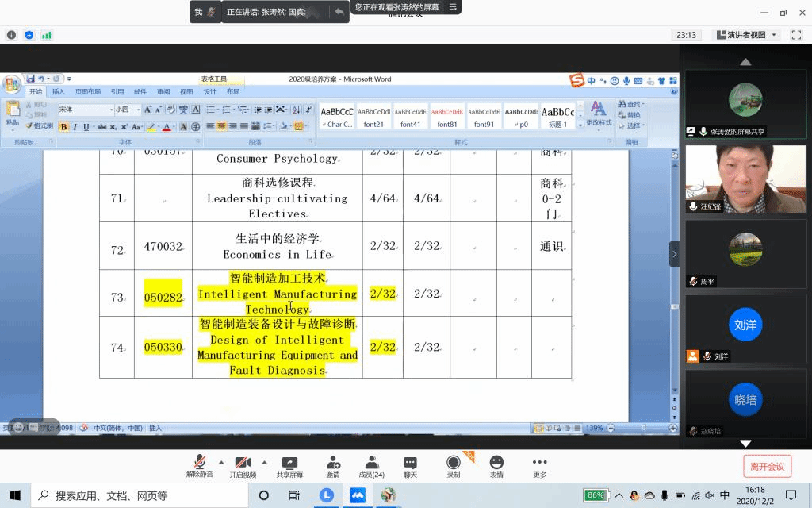
Task: Click the network signal status icon
Action: tap(46, 35)
